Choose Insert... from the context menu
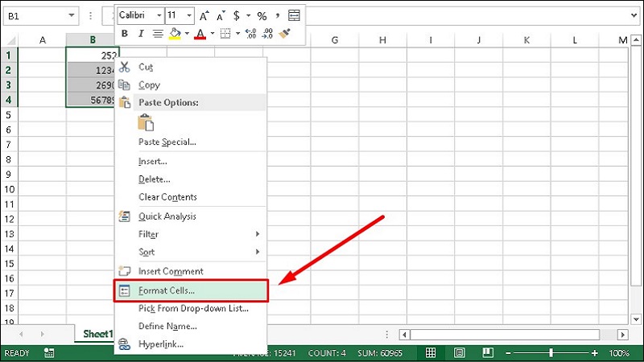The height and width of the screenshot is (362, 644). (x=191, y=162)
